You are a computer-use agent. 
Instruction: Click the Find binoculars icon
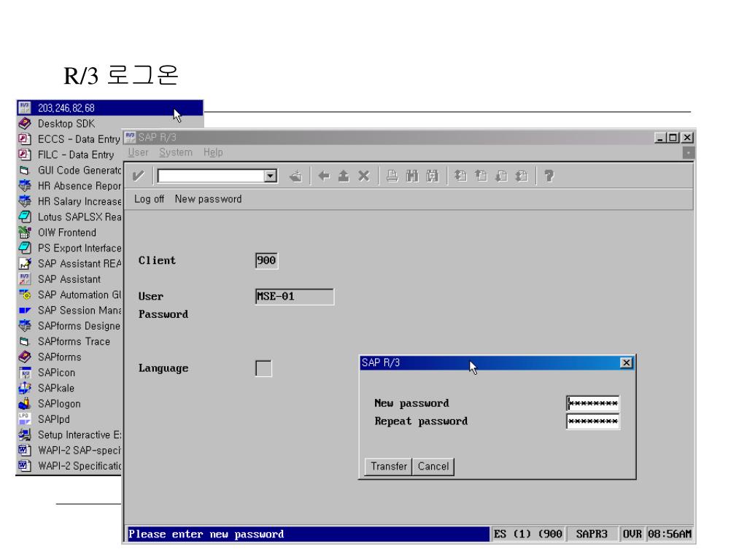[412, 176]
